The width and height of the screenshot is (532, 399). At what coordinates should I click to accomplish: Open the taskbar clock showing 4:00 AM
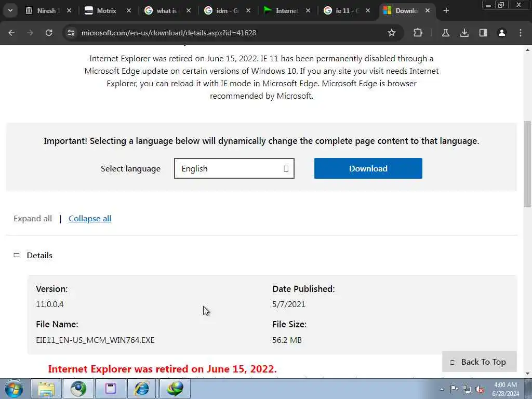pos(506,389)
